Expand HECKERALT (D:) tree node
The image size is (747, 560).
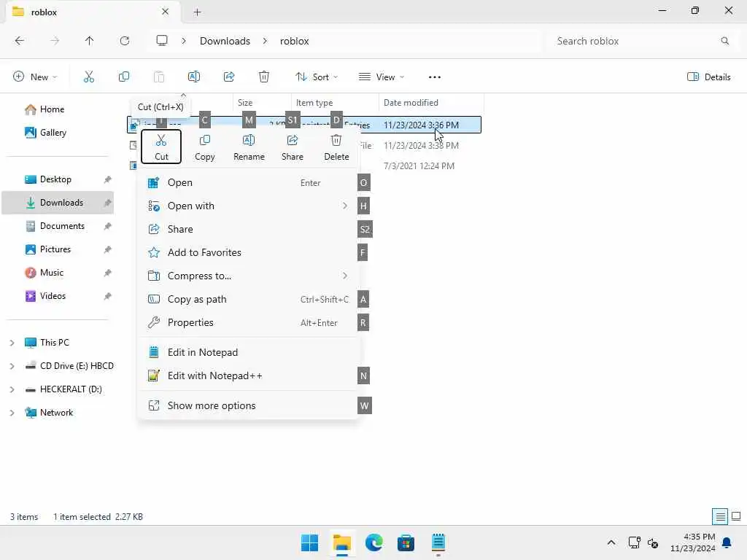[12, 389]
